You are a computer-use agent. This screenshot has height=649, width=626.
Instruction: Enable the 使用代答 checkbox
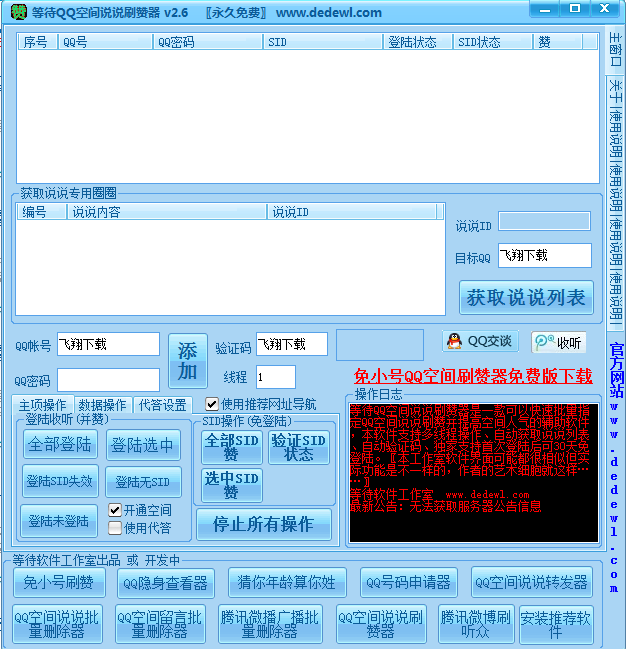[115, 528]
